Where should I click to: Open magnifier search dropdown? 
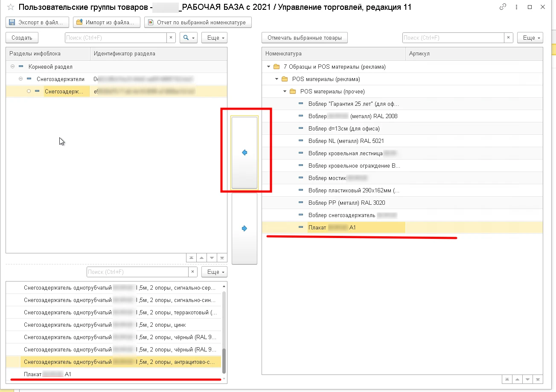point(188,38)
